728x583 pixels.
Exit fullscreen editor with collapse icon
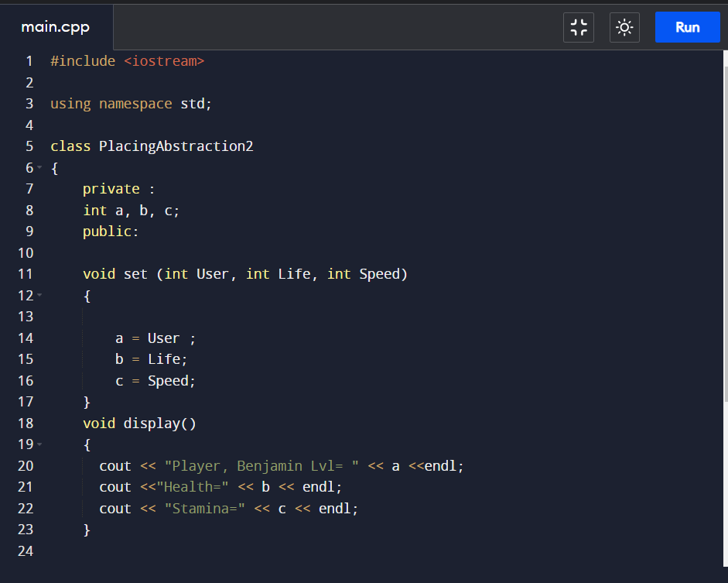click(579, 27)
